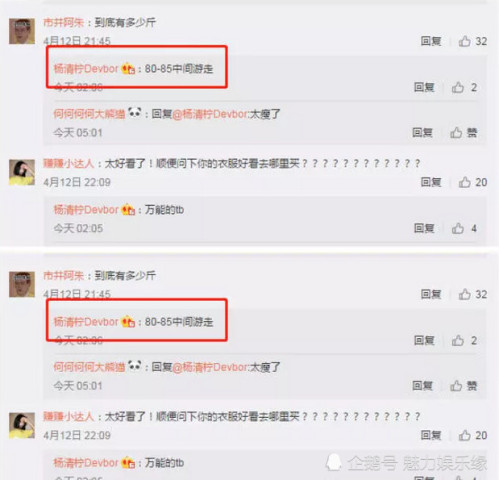499x480 pixels.
Task: Click panda emoji after 何何何何大熊猫 in upper copy
Action: (x=135, y=113)
